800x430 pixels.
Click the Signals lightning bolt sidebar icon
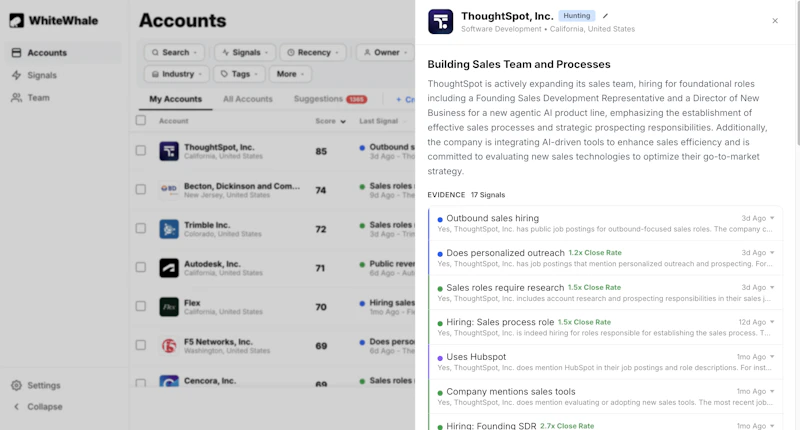pyautogui.click(x=16, y=75)
